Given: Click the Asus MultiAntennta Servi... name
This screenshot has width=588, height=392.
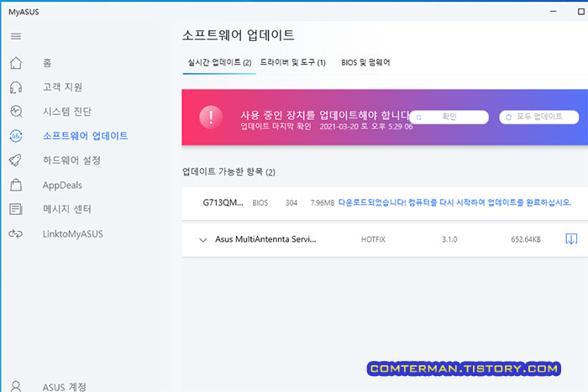Looking at the screenshot, I should click(x=265, y=239).
